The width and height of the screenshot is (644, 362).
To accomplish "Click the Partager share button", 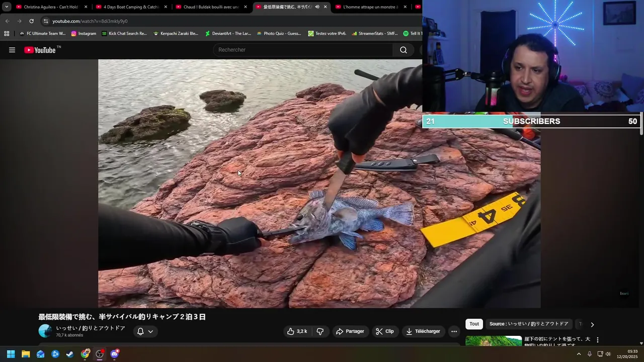I will pos(350,331).
